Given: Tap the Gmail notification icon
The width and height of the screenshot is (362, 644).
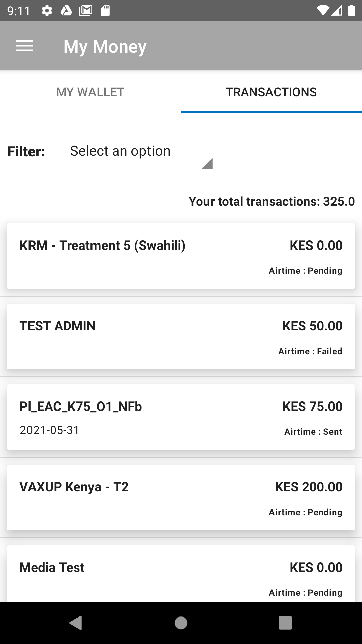Looking at the screenshot, I should 85,11.
